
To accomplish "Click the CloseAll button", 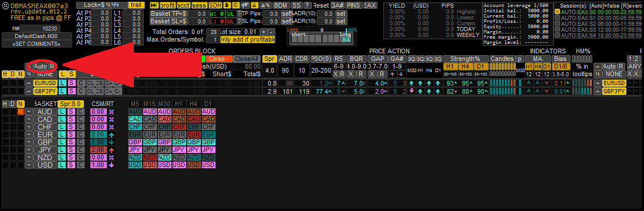I will coord(247,59).
